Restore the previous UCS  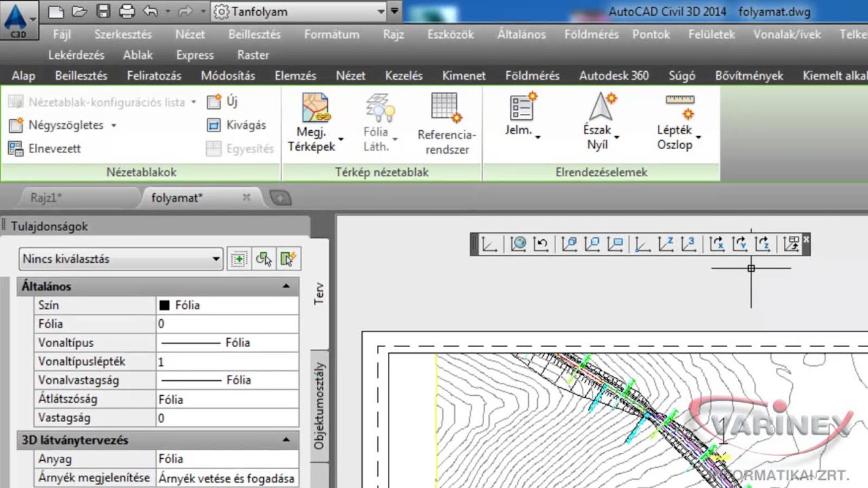[540, 244]
